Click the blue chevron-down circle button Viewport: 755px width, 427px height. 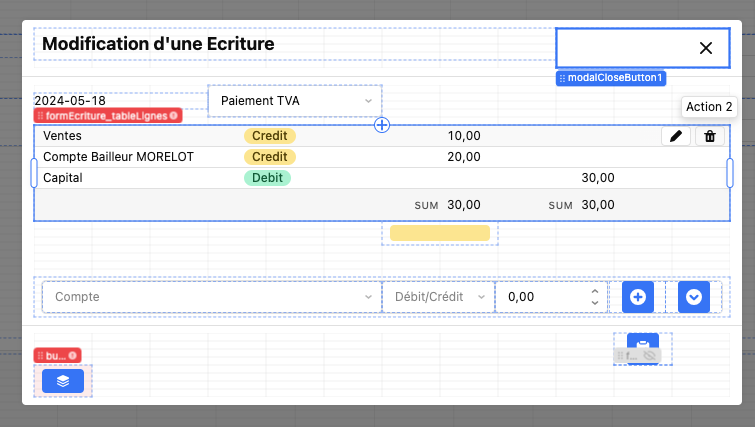(x=694, y=297)
